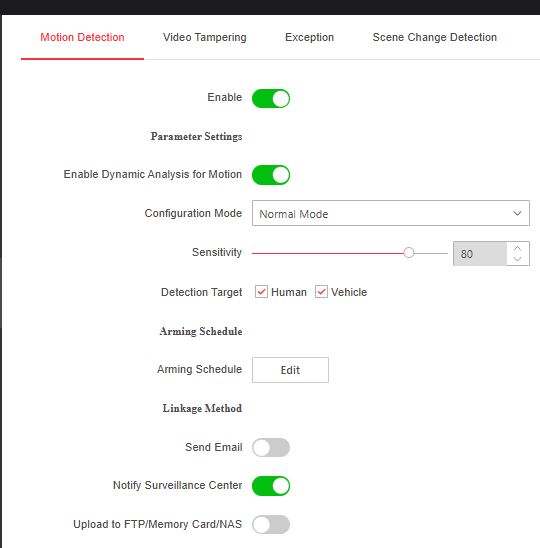
Task: Click the Sensitivity slider handle
Action: [x=409, y=252]
